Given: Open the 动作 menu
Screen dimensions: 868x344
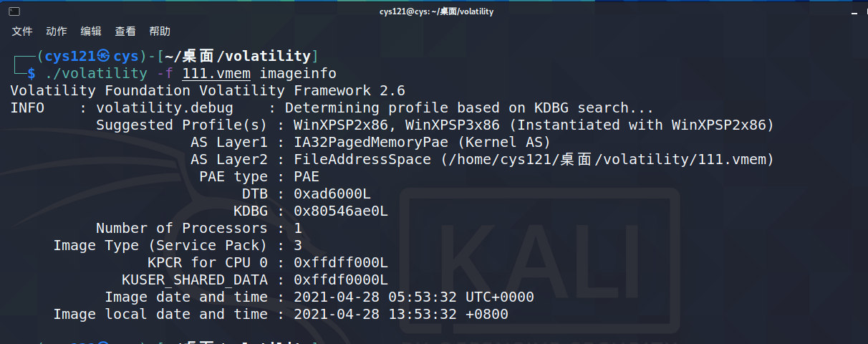Looking at the screenshot, I should tap(57, 32).
